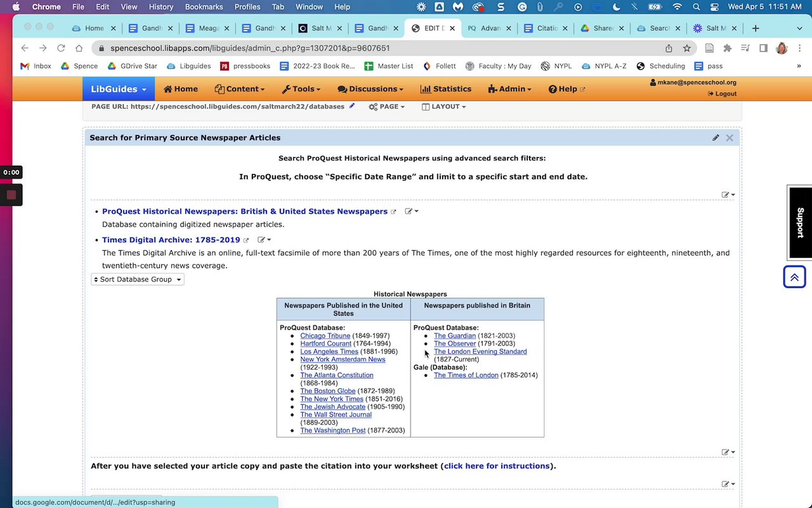The height and width of the screenshot is (508, 812).
Task: Click the Logout link
Action: coord(722,93)
